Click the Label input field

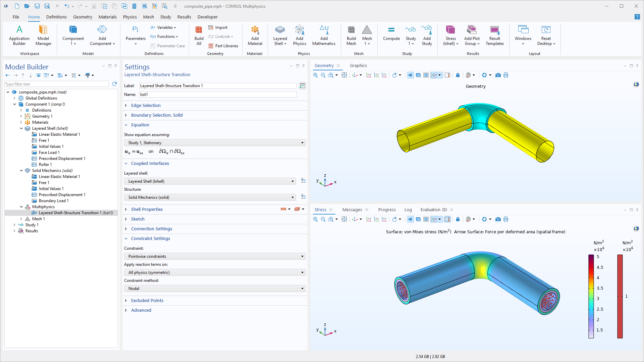click(217, 86)
